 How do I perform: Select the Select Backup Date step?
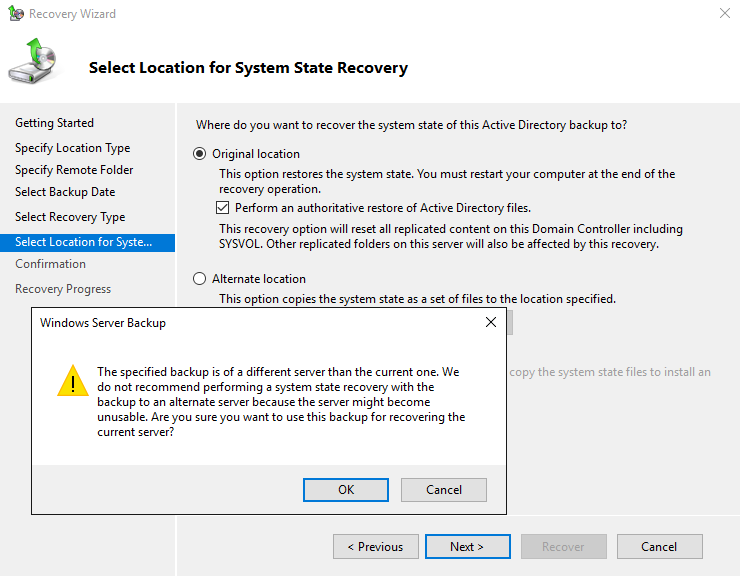(x=65, y=192)
